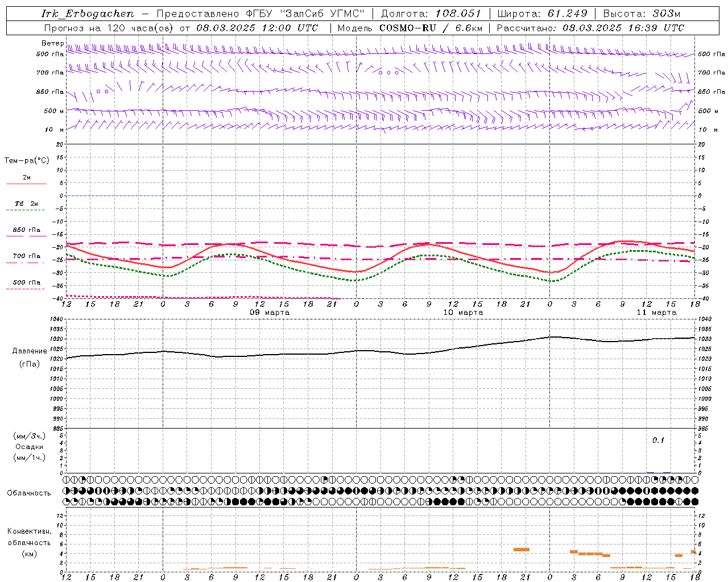The height and width of the screenshot is (582, 728).
Task: Click the (км) convective height unit label
Action: pyautogui.click(x=29, y=554)
